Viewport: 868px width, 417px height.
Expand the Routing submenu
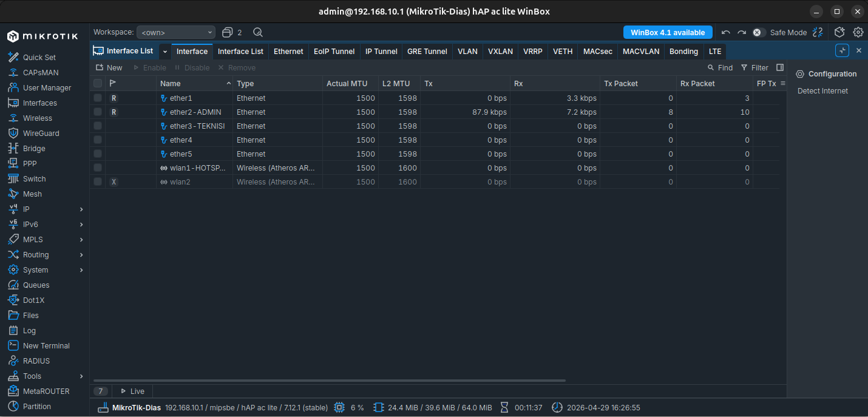[x=81, y=254]
